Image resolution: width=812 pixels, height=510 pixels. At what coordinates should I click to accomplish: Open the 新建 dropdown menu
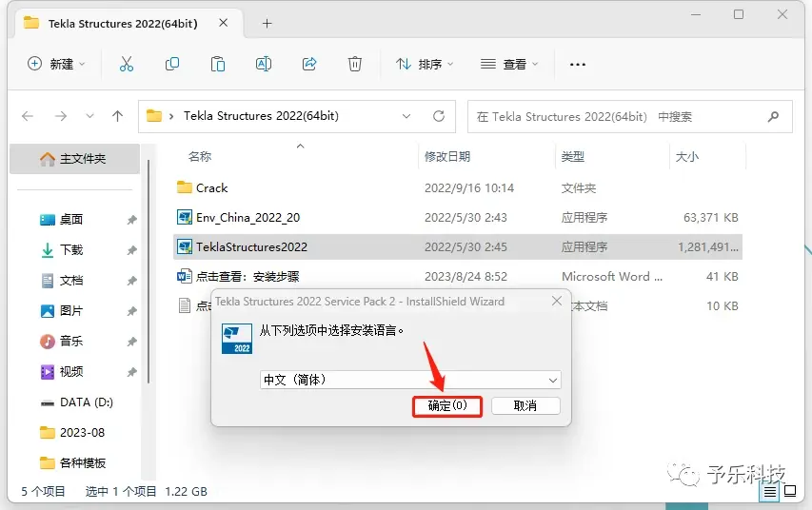(x=56, y=64)
